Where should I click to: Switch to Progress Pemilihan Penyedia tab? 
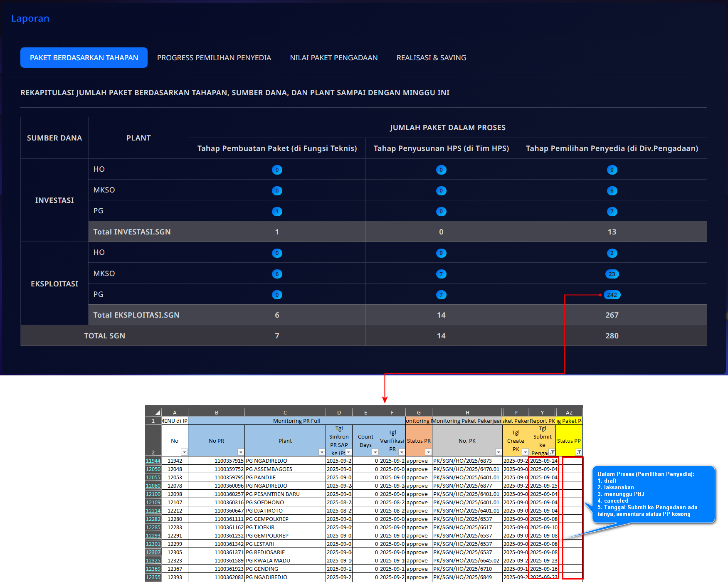[214, 58]
